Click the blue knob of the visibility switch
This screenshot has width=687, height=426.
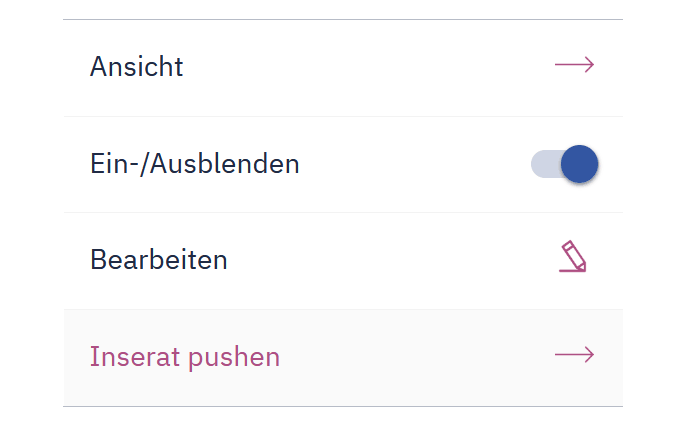(579, 164)
